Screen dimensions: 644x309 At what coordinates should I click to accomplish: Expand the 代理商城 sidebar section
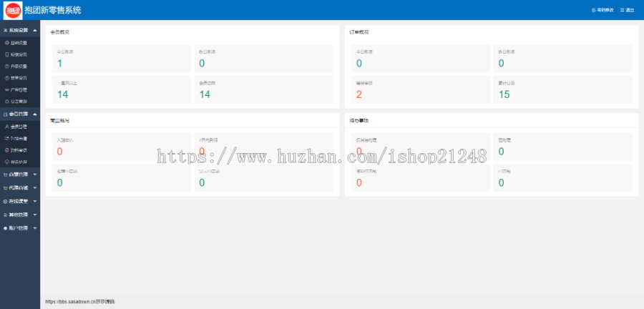(20, 187)
